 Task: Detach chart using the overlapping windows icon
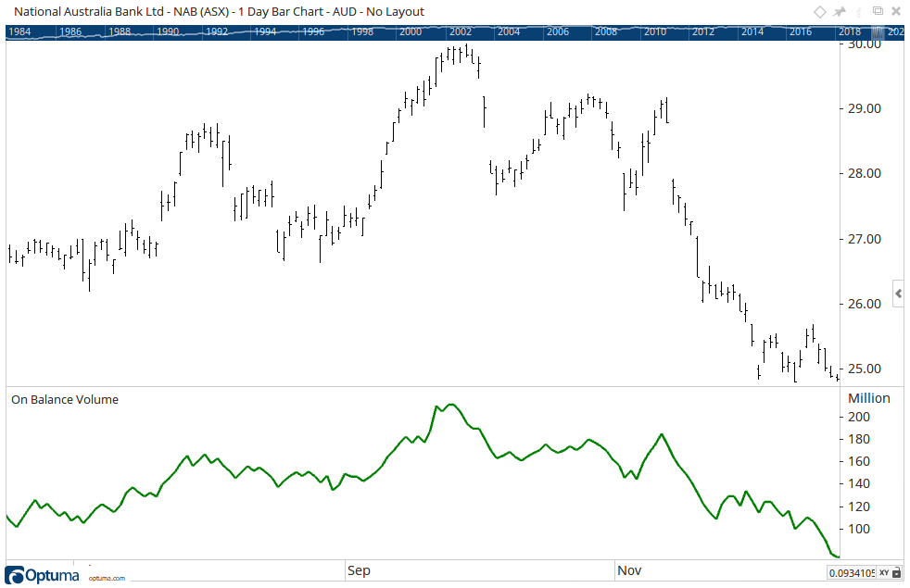pos(878,11)
